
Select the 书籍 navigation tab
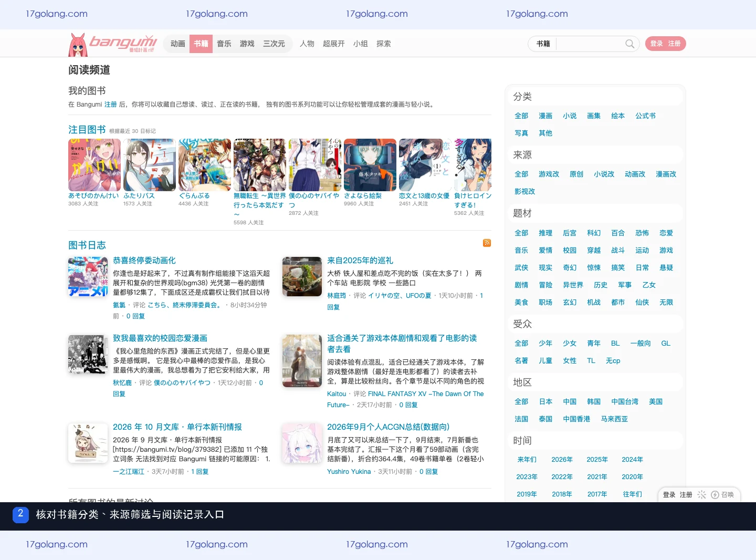pos(201,44)
